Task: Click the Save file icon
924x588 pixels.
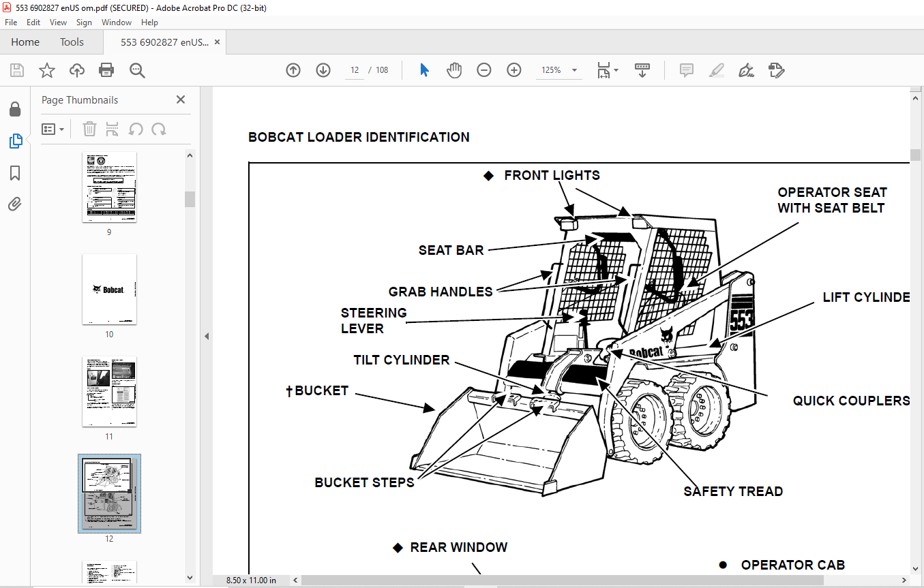Action: pyautogui.click(x=17, y=70)
